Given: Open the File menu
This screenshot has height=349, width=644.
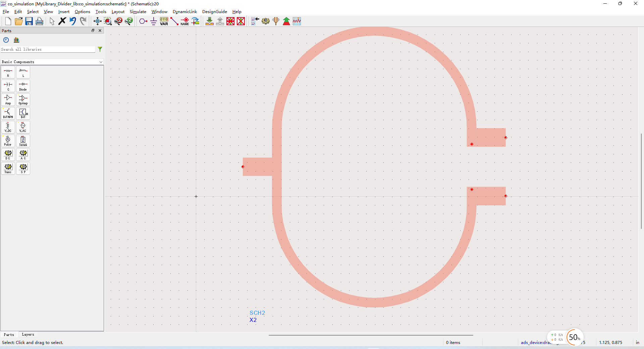Looking at the screenshot, I should click(x=6, y=12).
